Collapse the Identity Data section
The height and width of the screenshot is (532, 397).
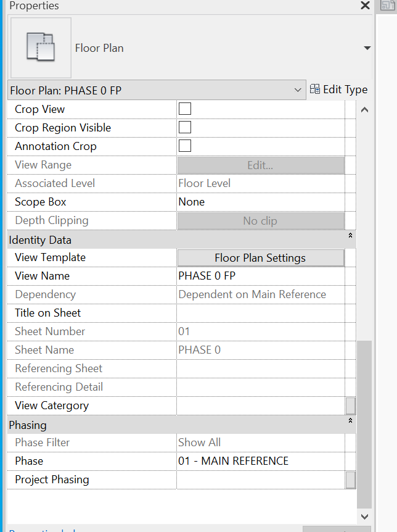pos(350,236)
